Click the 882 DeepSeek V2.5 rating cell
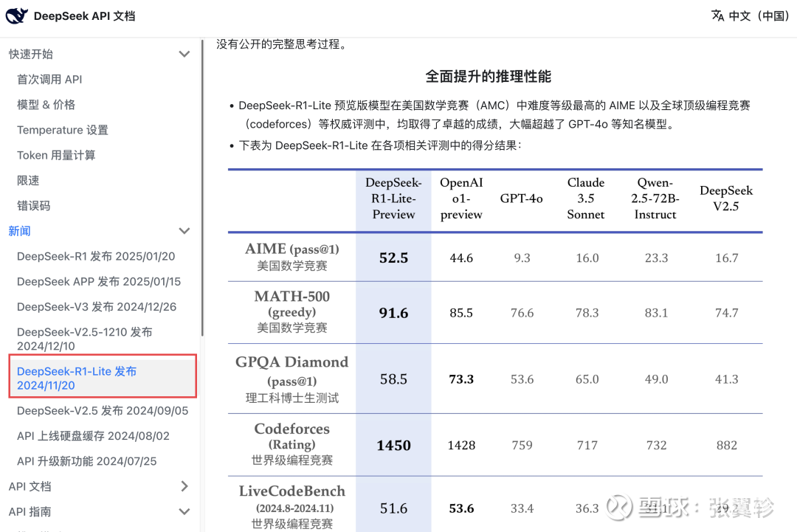Image resolution: width=797 pixels, height=532 pixels. click(726, 445)
